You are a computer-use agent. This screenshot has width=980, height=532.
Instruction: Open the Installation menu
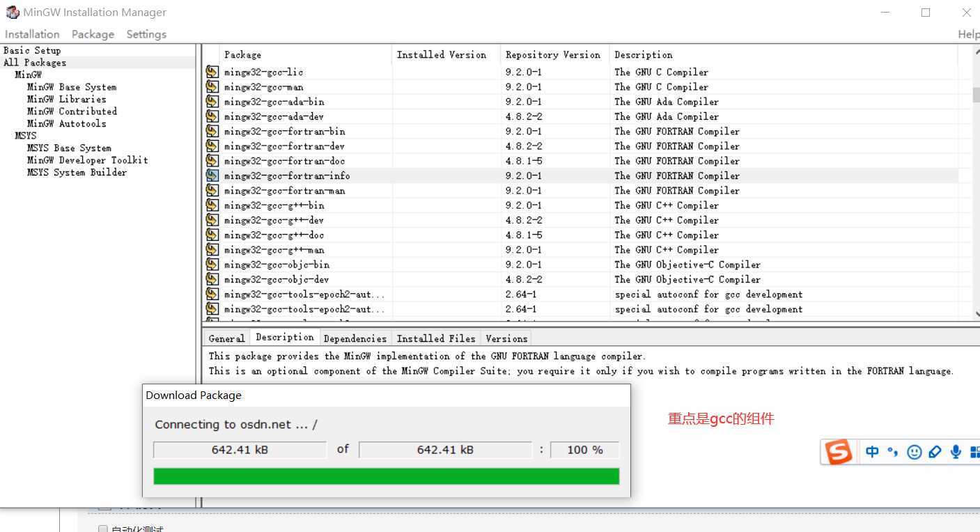coord(32,34)
